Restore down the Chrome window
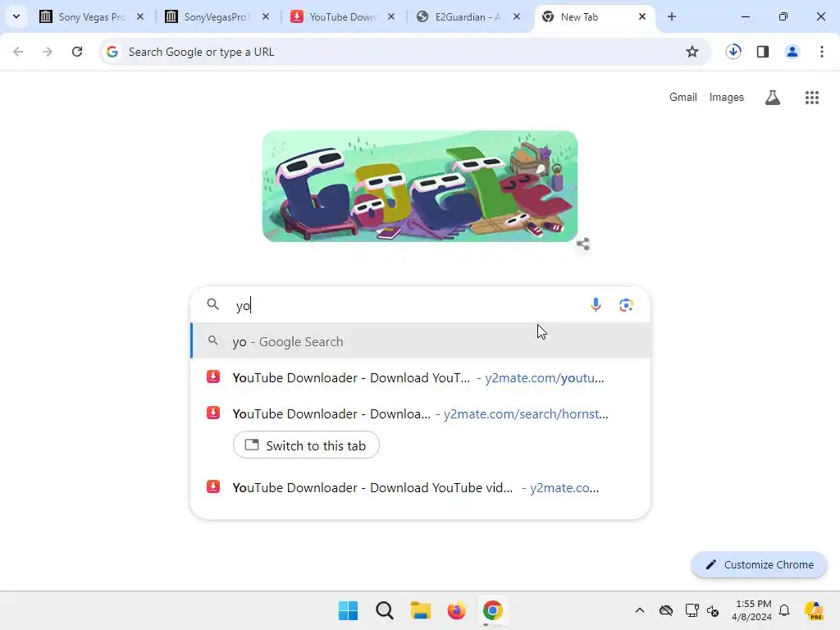Viewport: 840px width, 630px height. coord(783,16)
